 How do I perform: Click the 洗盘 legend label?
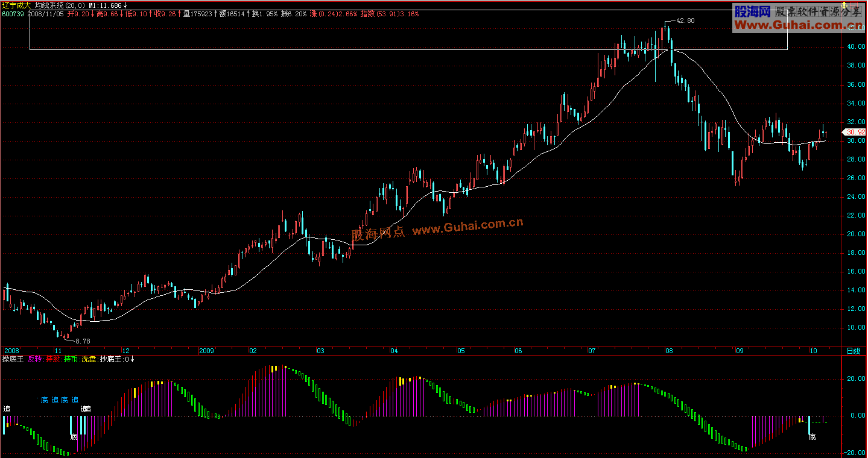coord(89,359)
